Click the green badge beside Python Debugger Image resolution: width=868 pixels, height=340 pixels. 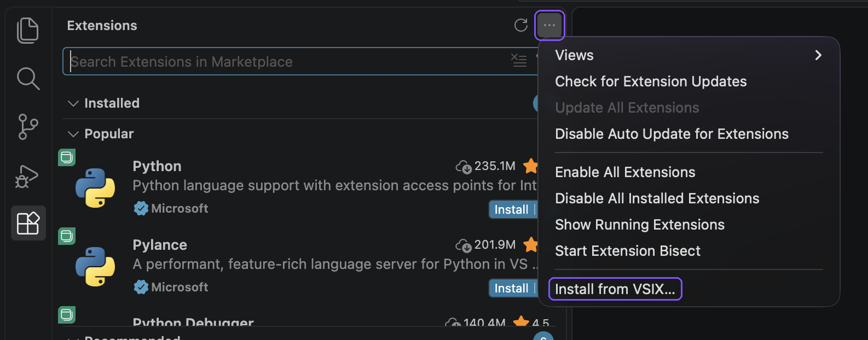pos(67,314)
